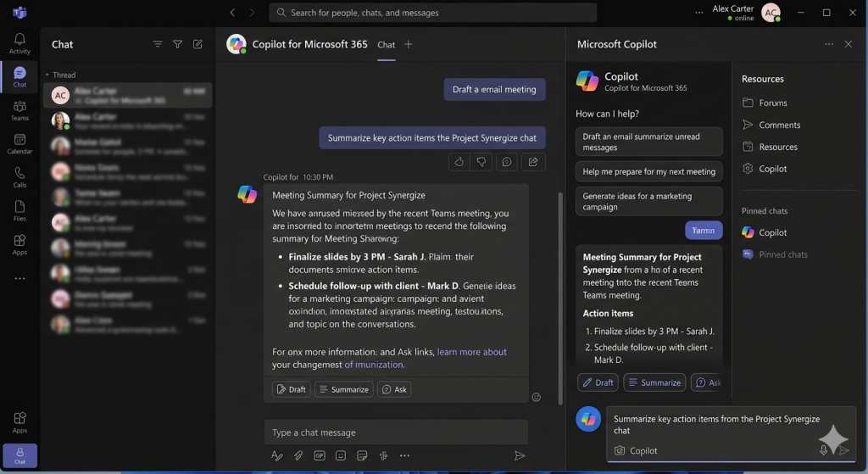The image size is (868, 474).
Task: Click Ask in the Copilot panel
Action: point(708,382)
